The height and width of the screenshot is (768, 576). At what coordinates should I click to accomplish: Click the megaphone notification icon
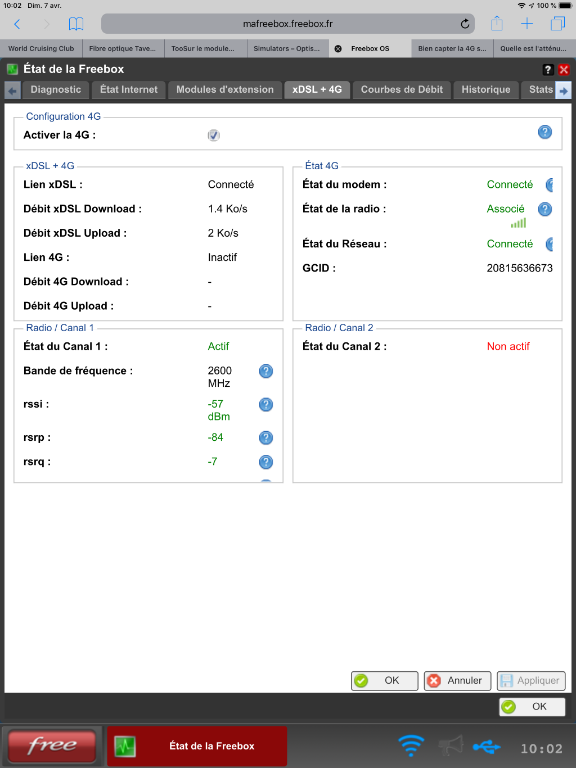pyautogui.click(x=450, y=746)
